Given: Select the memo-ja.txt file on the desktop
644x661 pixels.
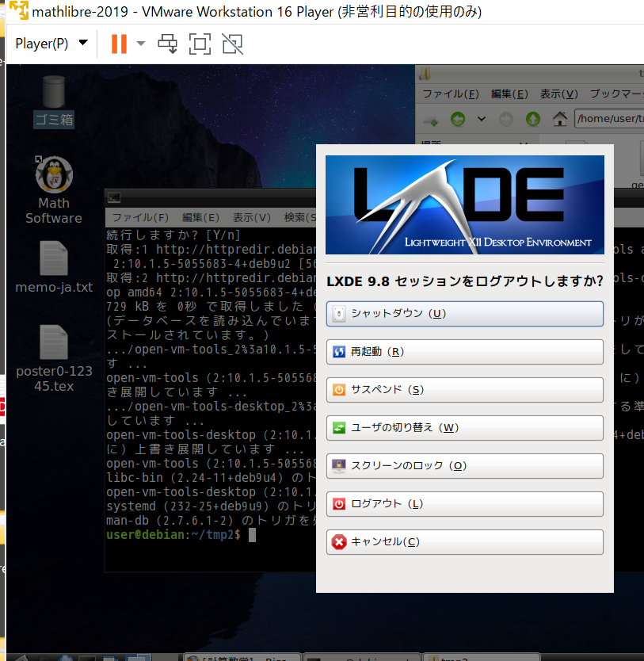Looking at the screenshot, I should (x=54, y=267).
